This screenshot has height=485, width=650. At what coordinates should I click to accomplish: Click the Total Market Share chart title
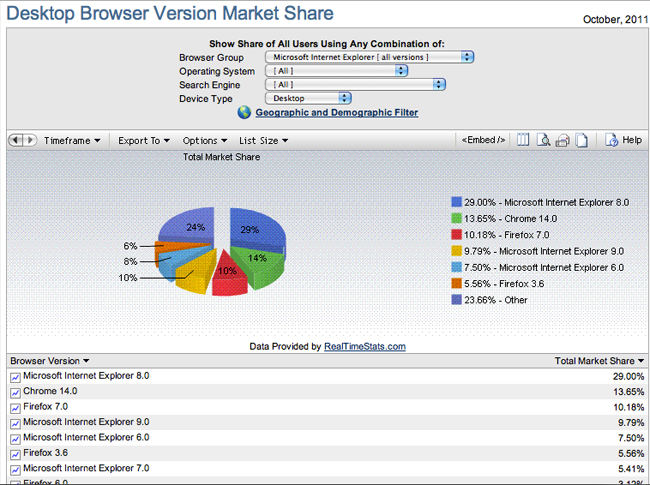pos(222,157)
